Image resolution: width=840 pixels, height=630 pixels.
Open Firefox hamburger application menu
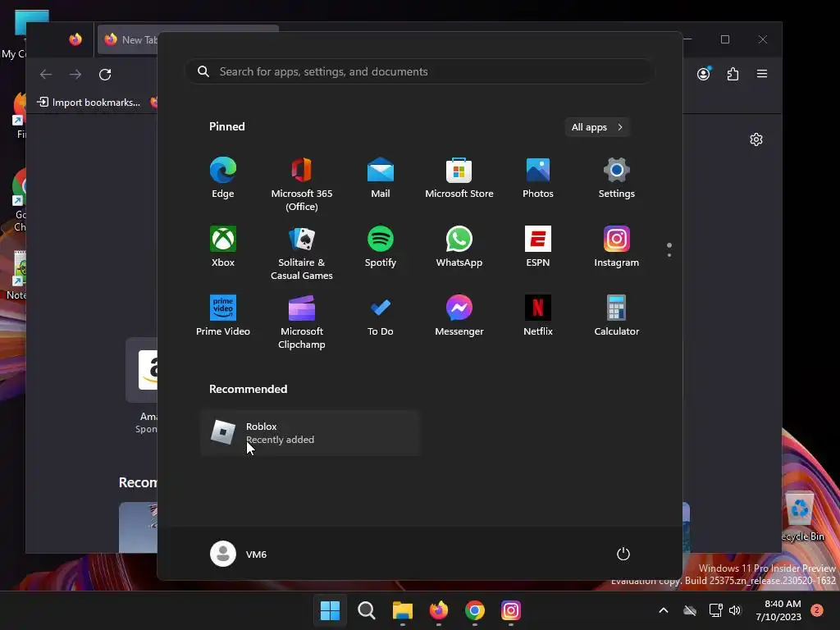762,74
